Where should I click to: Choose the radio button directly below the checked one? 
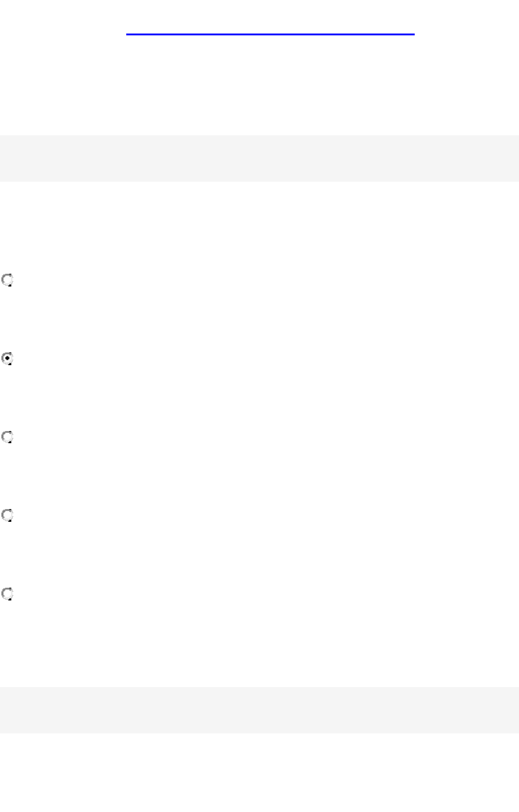(x=7, y=437)
